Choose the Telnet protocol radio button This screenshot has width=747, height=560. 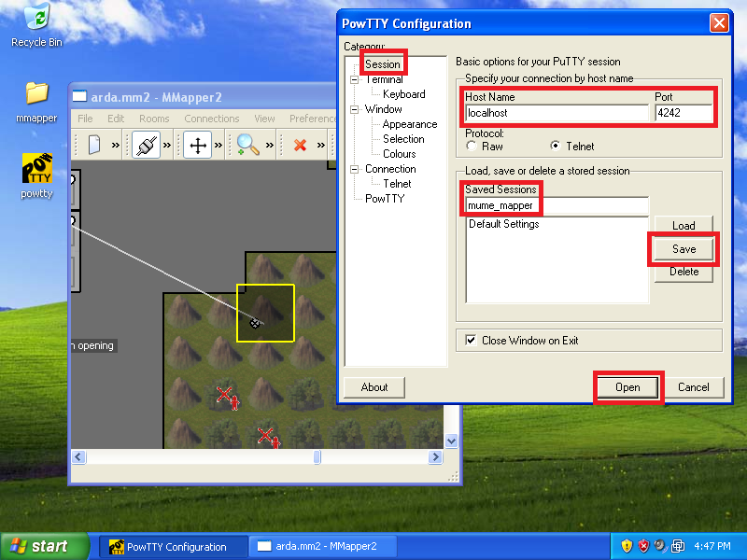pyautogui.click(x=556, y=146)
